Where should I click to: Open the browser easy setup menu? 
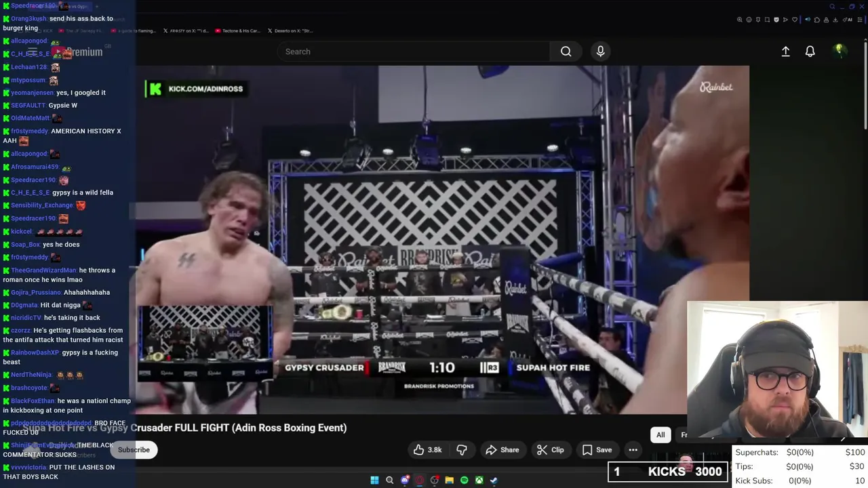click(x=860, y=20)
